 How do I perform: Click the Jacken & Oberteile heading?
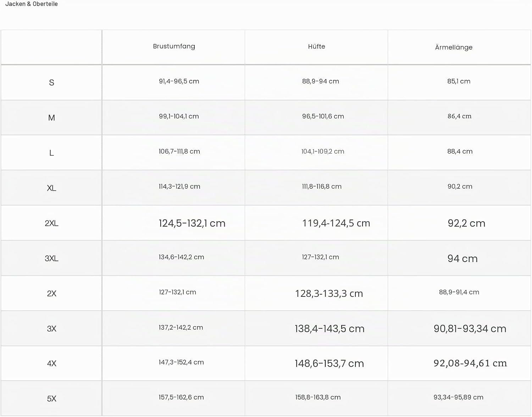tap(32, 4)
